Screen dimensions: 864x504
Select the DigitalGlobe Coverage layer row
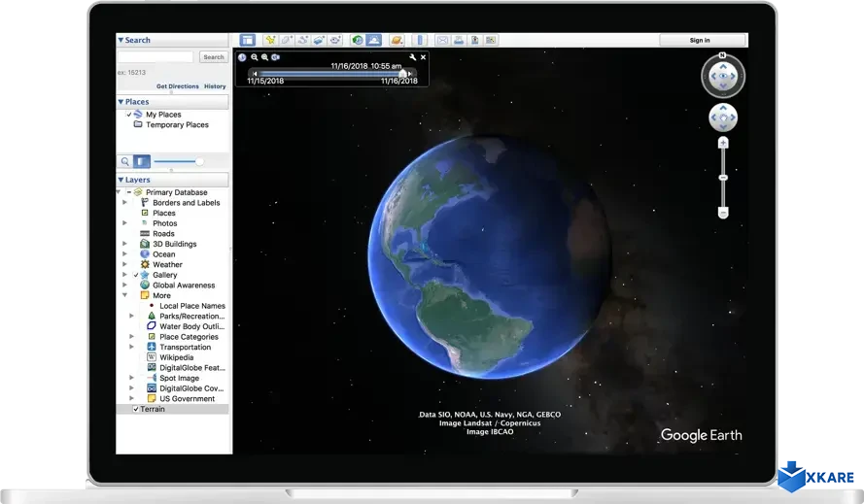[x=191, y=388]
